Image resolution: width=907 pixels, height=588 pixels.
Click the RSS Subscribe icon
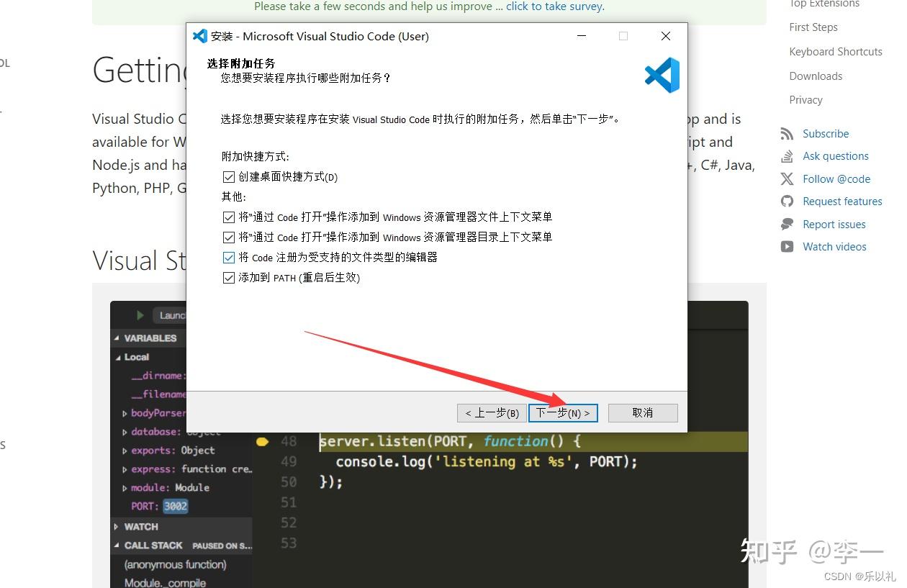point(787,133)
